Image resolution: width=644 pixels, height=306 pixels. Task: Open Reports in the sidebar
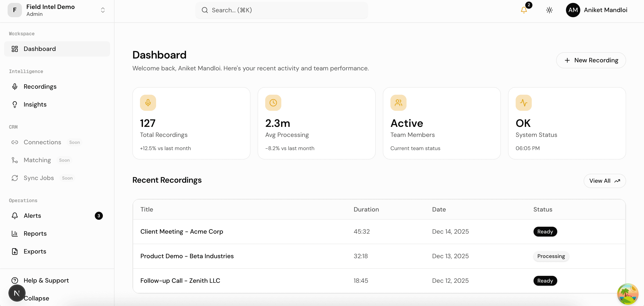(x=57, y=234)
